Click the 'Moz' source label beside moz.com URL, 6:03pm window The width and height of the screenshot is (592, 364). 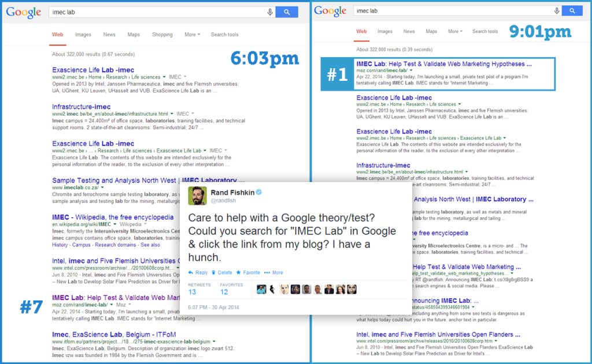pyautogui.click(x=124, y=305)
